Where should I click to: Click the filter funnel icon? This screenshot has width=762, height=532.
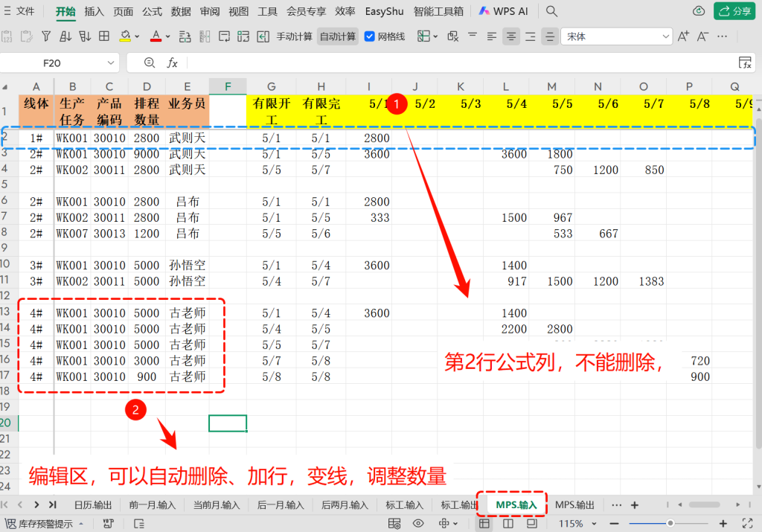(x=46, y=36)
